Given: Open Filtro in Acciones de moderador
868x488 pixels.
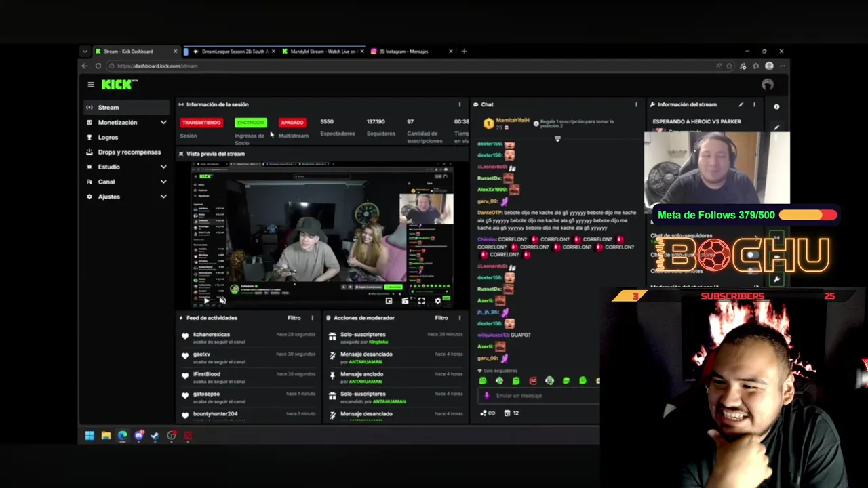Looking at the screenshot, I should coord(441,317).
